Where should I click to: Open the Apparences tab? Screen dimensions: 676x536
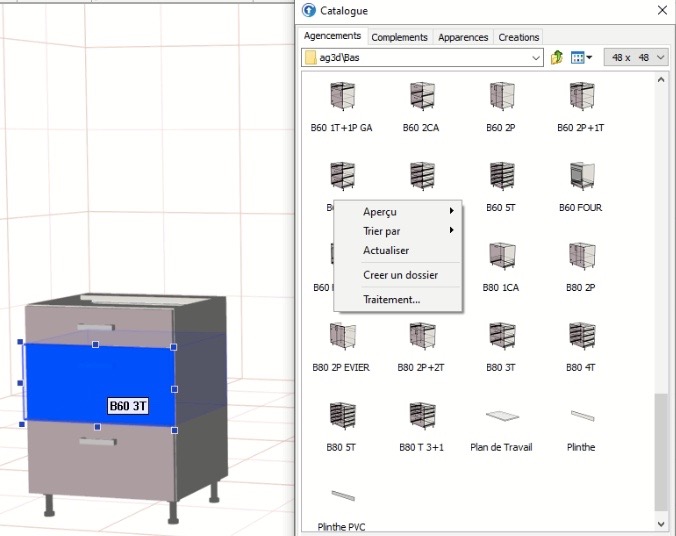[463, 37]
